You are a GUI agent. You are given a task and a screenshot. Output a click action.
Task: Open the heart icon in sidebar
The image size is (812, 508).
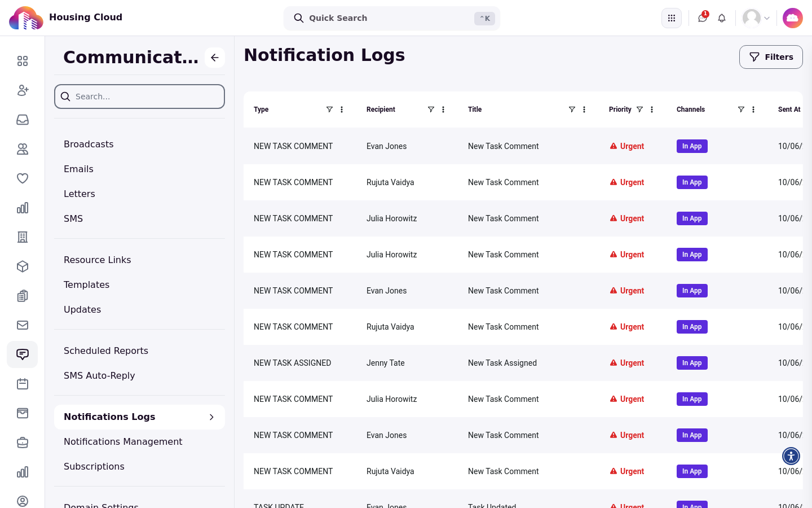(23, 178)
